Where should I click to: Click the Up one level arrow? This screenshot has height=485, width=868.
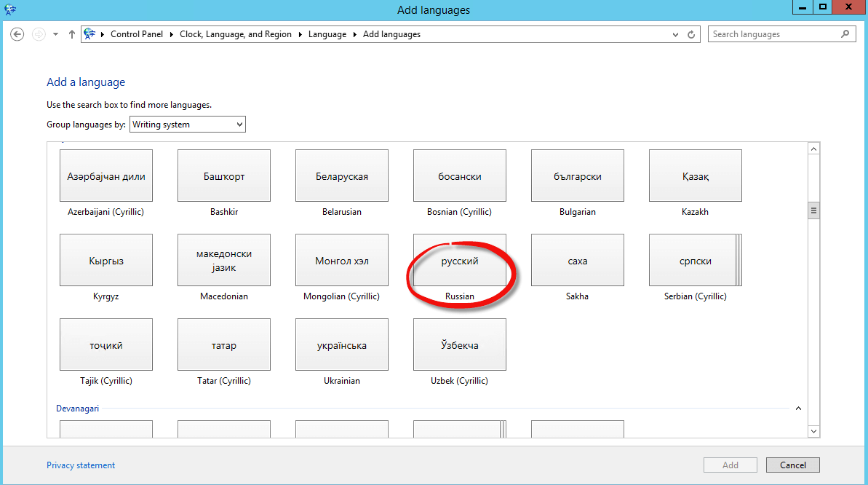coord(71,34)
